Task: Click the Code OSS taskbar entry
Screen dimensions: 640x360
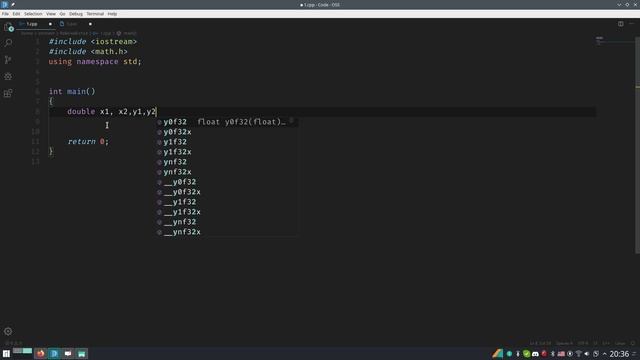Action: pos(54,353)
